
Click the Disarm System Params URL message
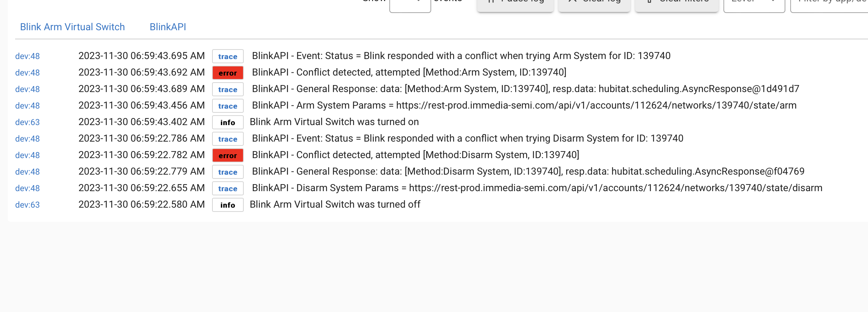pyautogui.click(x=537, y=188)
